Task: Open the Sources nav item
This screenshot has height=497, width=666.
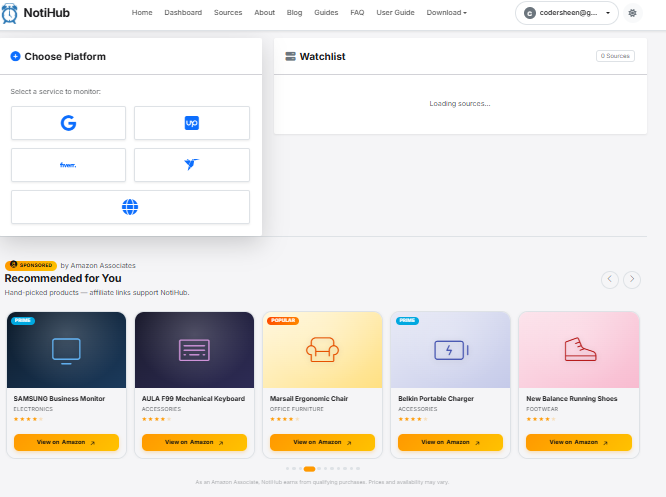Action: (228, 13)
